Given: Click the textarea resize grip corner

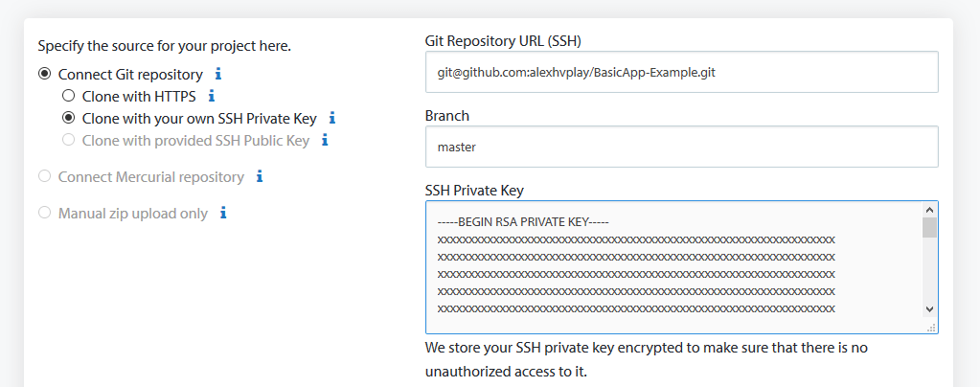Looking at the screenshot, I should [x=931, y=328].
